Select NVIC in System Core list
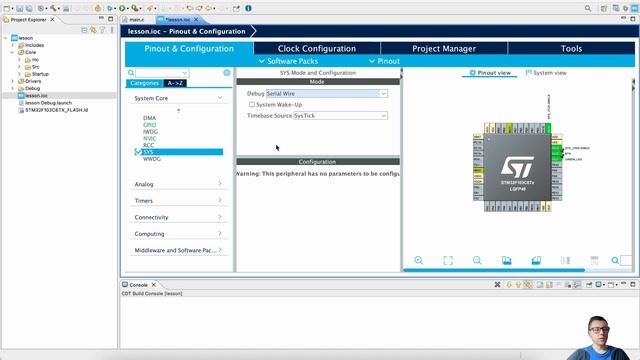640x360 pixels. [x=149, y=138]
